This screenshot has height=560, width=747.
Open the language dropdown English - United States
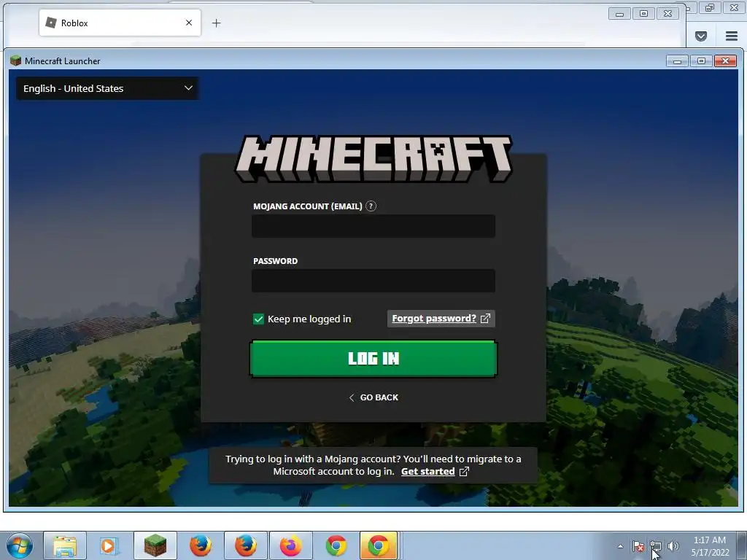(x=108, y=88)
